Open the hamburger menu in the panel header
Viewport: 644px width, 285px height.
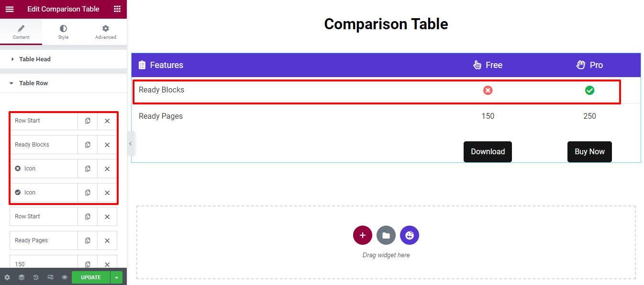[x=9, y=9]
